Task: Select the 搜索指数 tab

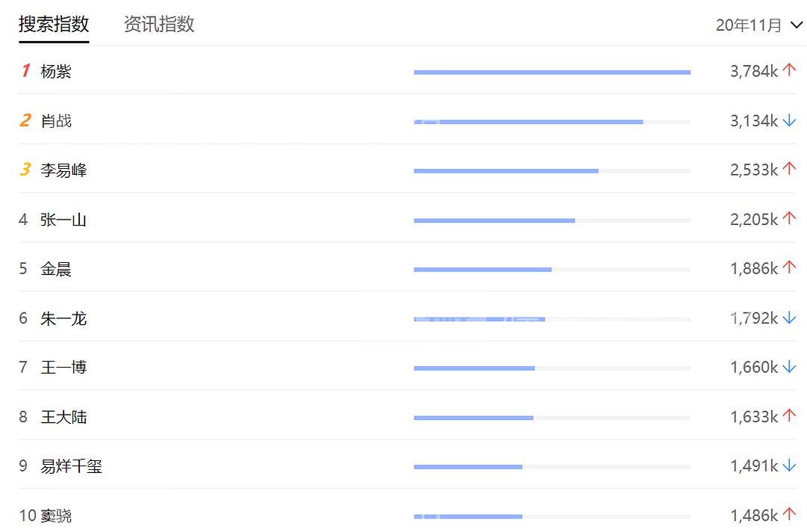Action: pyautogui.click(x=54, y=24)
